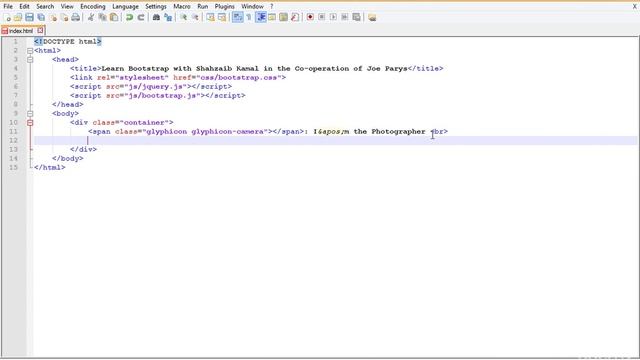Click the closing </head> tag
Viewport: 640px width, 360px height.
68,104
